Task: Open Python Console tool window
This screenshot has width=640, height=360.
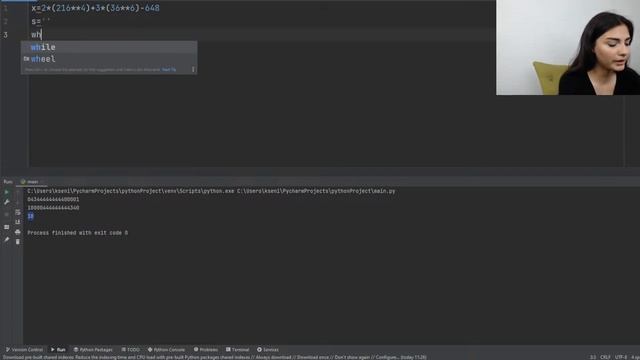Action: 167,349
